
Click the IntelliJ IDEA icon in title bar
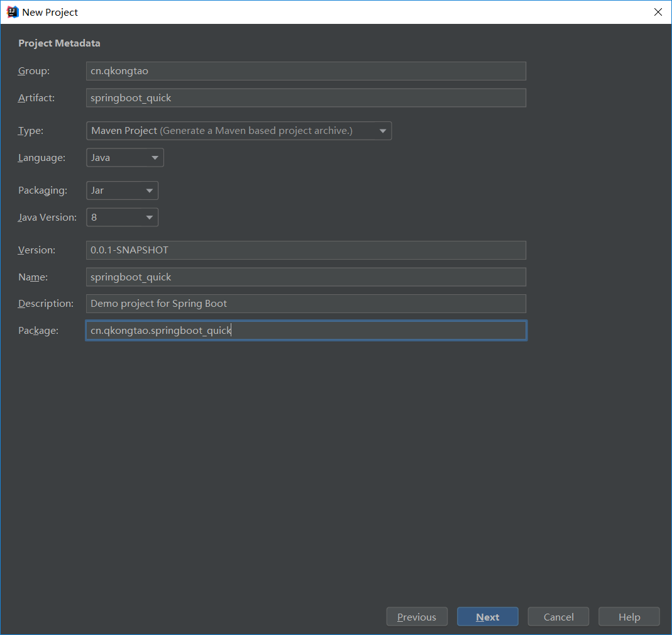13,12
